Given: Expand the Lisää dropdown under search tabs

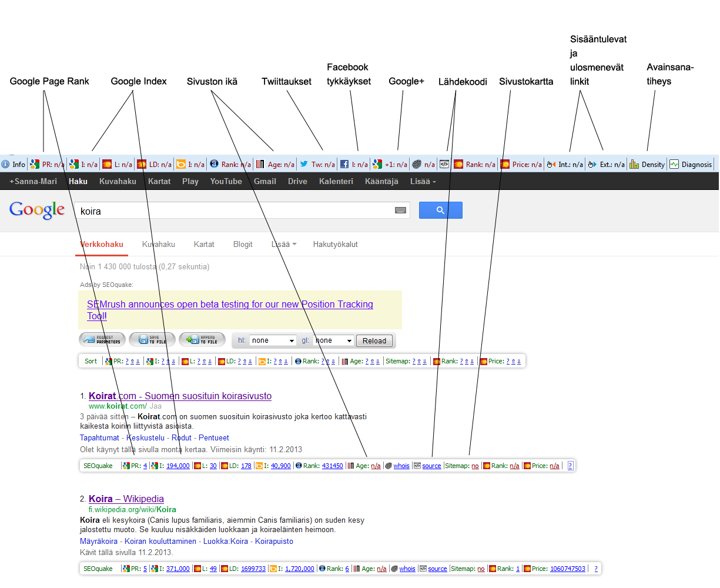Looking at the screenshot, I should pyautogui.click(x=284, y=244).
